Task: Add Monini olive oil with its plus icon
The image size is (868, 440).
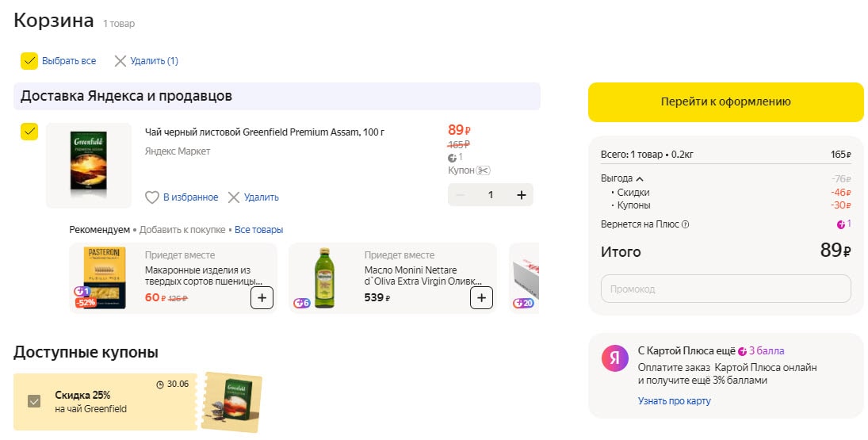Action: coord(481,298)
